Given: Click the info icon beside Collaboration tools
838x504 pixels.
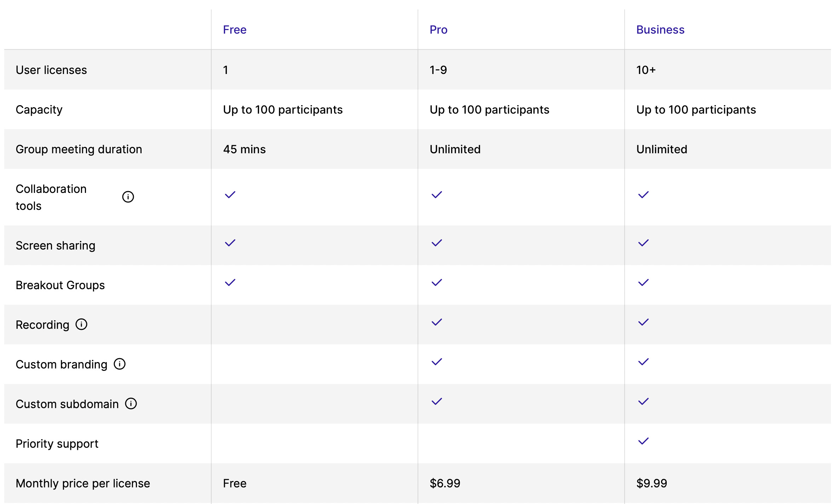Looking at the screenshot, I should click(x=128, y=197).
